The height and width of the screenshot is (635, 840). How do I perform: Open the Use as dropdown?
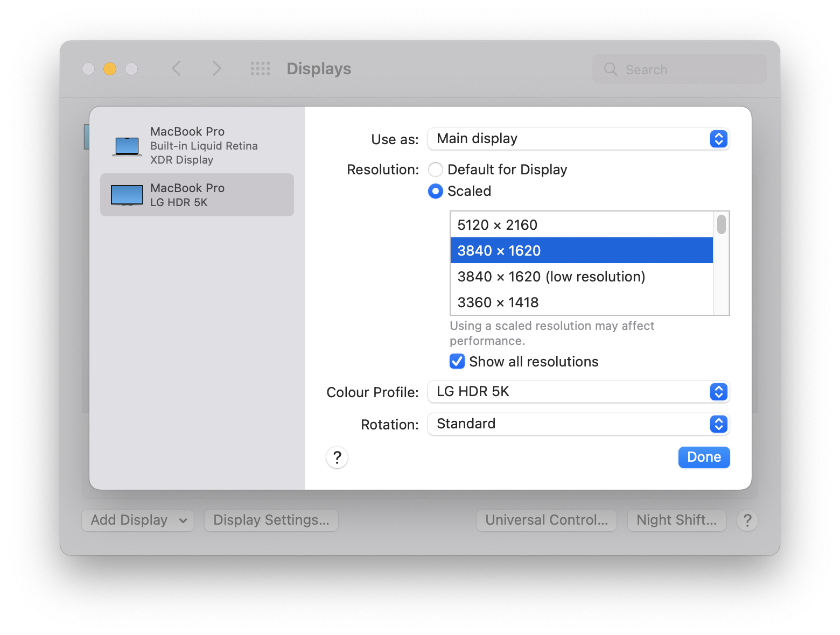tap(579, 139)
